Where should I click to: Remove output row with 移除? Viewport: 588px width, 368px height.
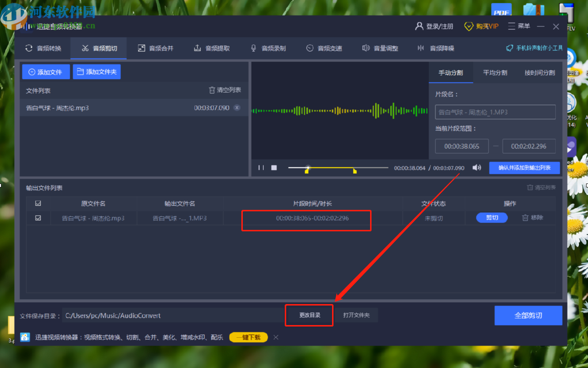(532, 218)
